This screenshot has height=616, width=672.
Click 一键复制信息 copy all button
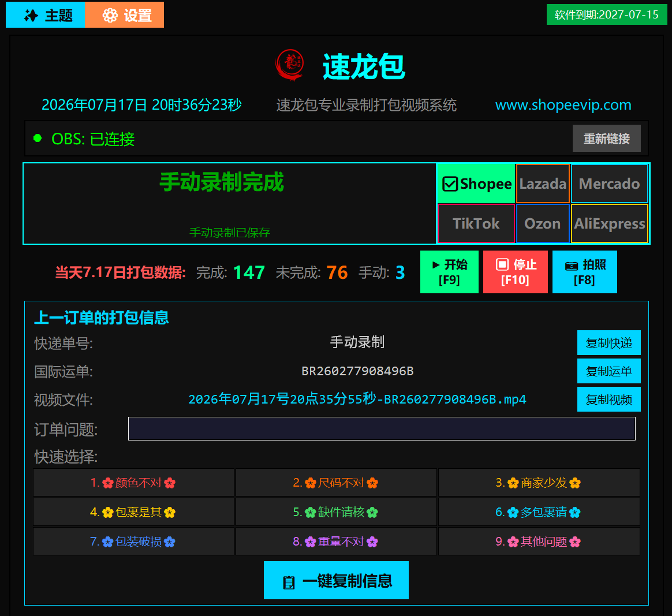point(336,580)
